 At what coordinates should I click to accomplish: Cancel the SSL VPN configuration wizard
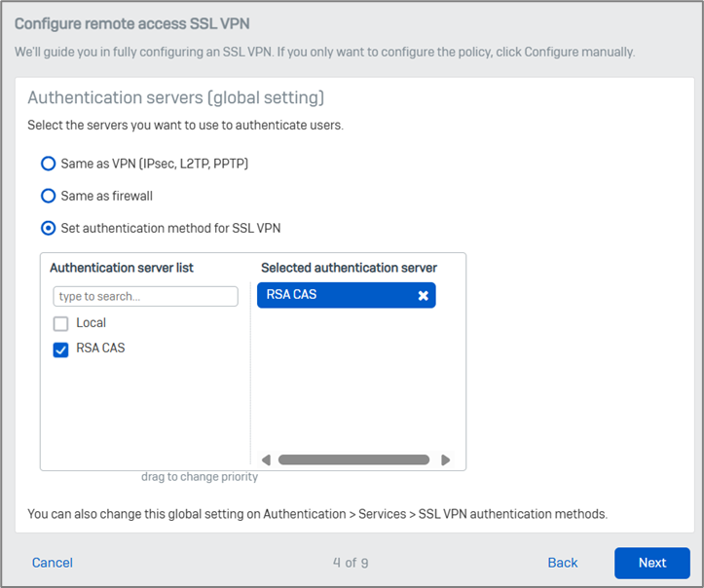tap(53, 563)
